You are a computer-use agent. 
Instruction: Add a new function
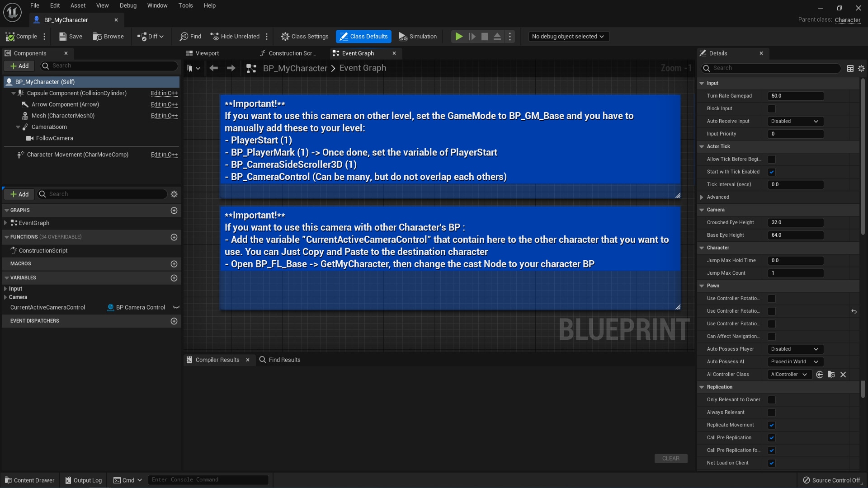[x=174, y=237]
